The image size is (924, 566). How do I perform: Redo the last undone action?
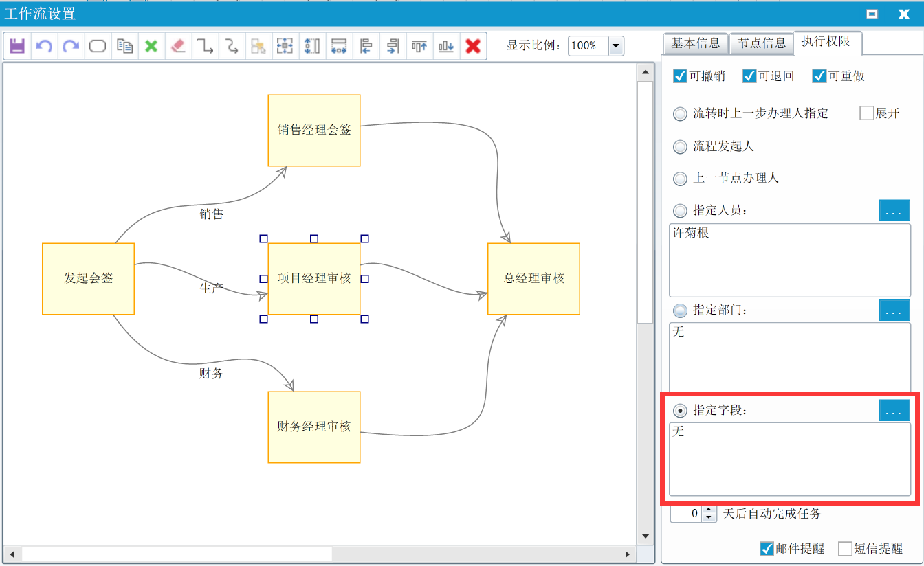pyautogui.click(x=71, y=46)
